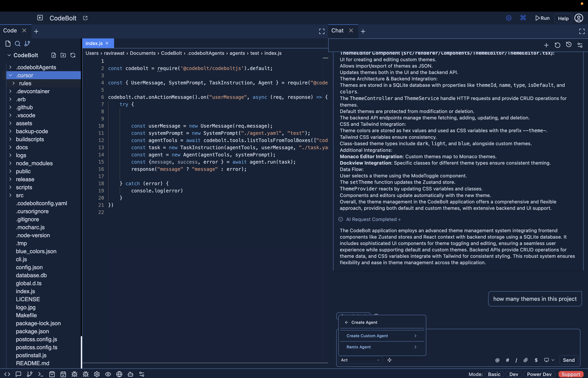This screenshot has width=588, height=378.
Task: Open the shopping bag marketplace icon
Action: [52, 374]
